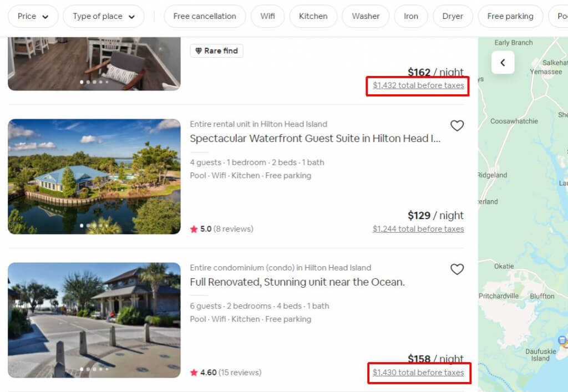This screenshot has height=392, width=568.
Task: Toggle the Free cancellation filter
Action: 205,17
